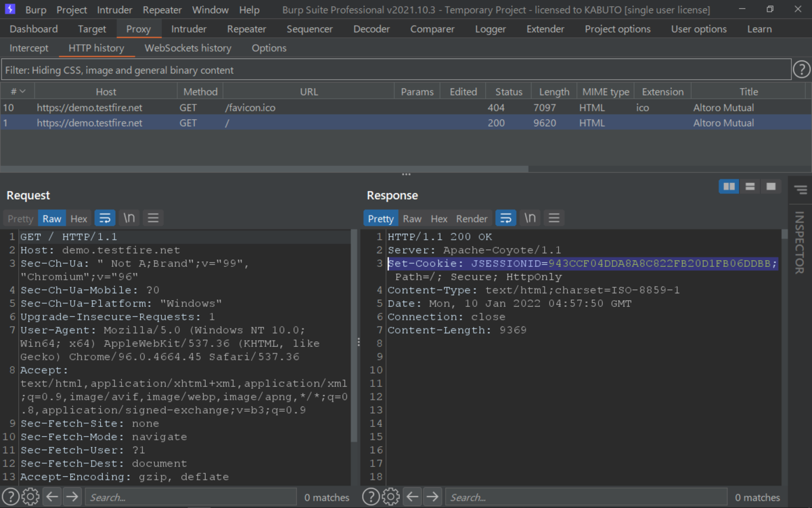The height and width of the screenshot is (508, 812).
Task: Click the Request panel vertical scrollbar
Action: click(x=353, y=335)
